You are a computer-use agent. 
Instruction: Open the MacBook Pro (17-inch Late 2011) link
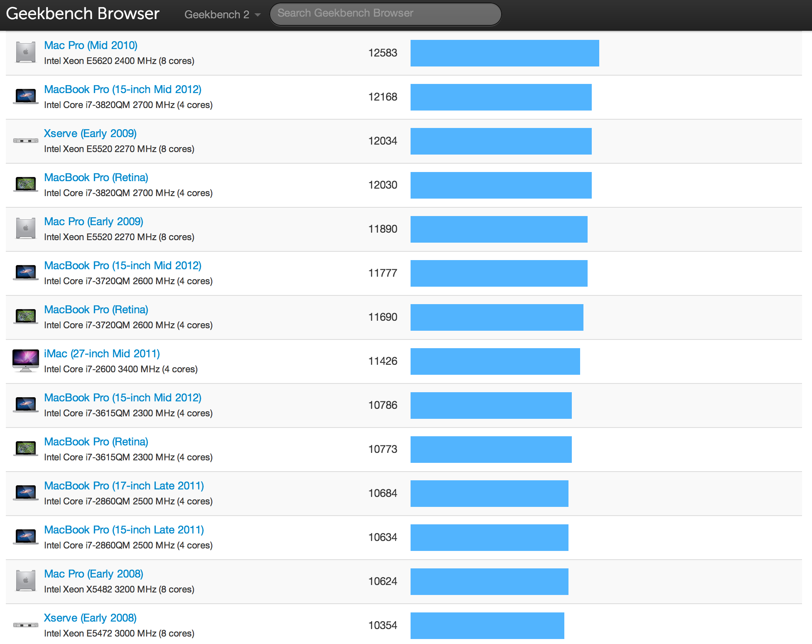pyautogui.click(x=124, y=486)
